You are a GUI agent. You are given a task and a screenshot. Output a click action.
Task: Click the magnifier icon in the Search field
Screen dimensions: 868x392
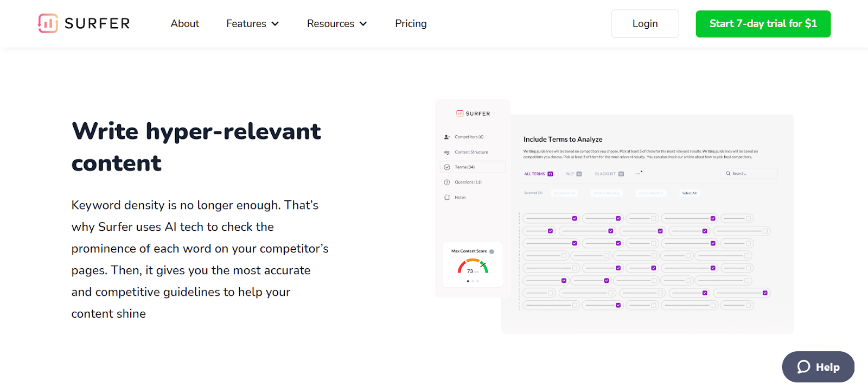tap(728, 174)
